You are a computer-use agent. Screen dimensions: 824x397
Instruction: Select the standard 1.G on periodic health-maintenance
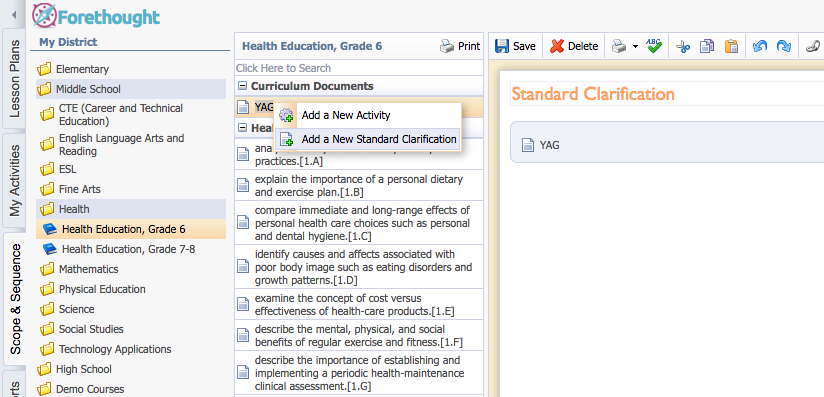pos(358,373)
